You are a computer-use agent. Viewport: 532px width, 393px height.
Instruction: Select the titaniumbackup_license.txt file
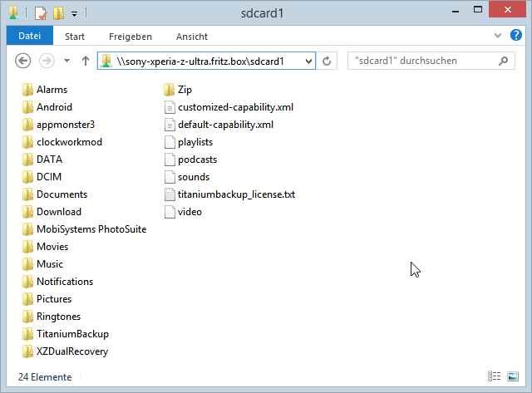click(230, 194)
